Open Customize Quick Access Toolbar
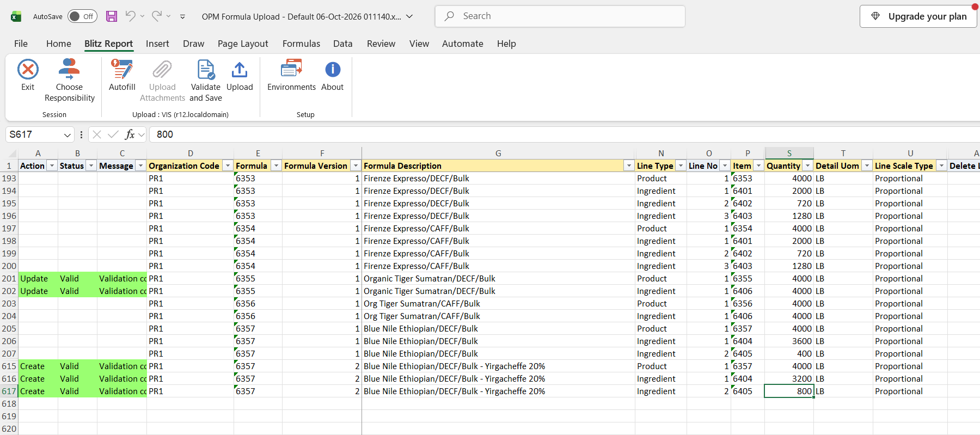Image resolution: width=980 pixels, height=435 pixels. [x=182, y=17]
